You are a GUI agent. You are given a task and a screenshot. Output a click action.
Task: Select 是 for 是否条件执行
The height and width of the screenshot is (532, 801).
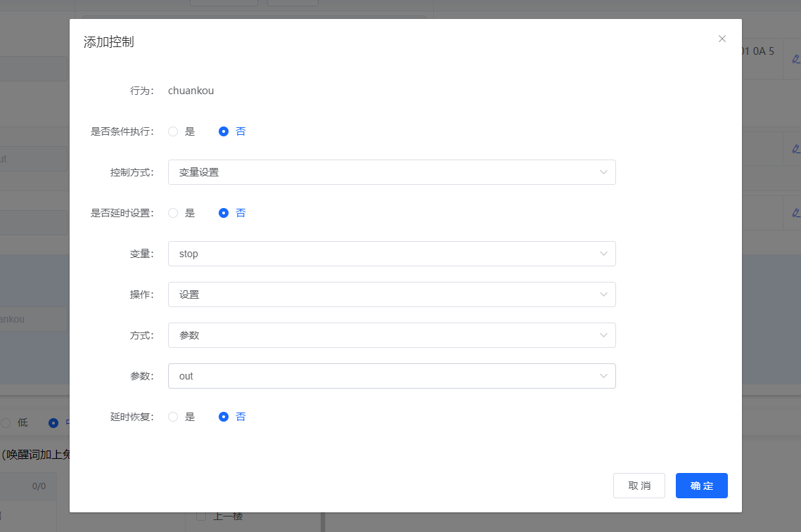(172, 131)
